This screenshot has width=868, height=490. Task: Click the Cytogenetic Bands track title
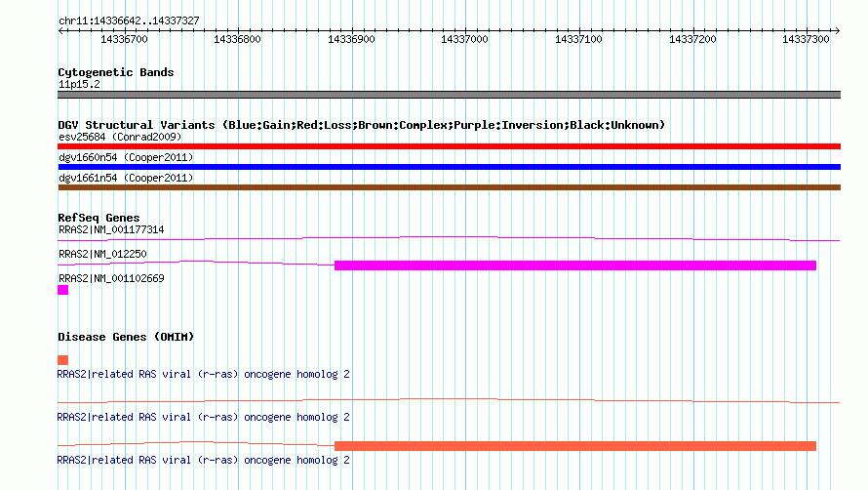point(116,72)
